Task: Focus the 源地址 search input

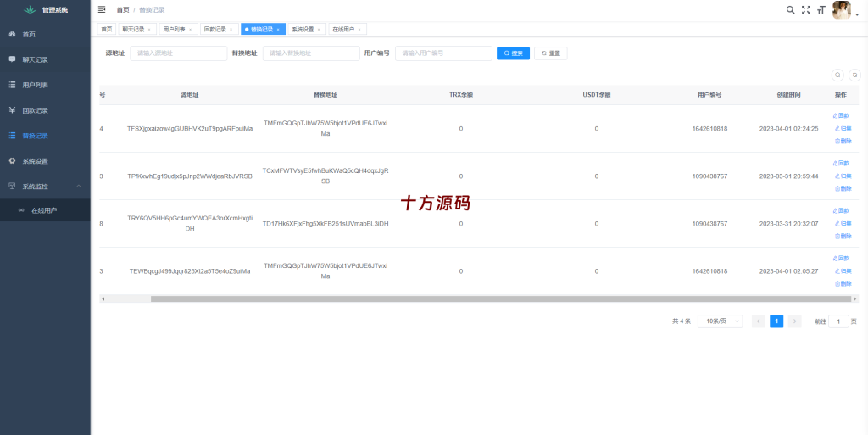Action: tap(178, 53)
